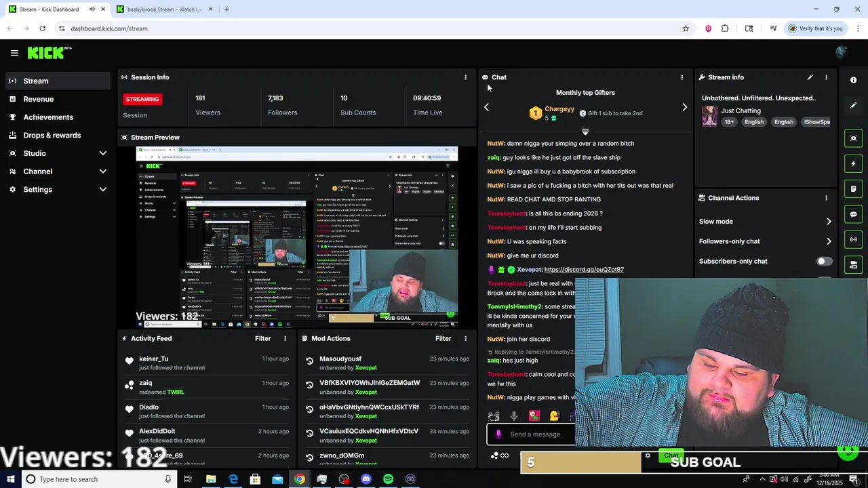
Task: Toggle the notes widget icon
Action: coord(853,189)
